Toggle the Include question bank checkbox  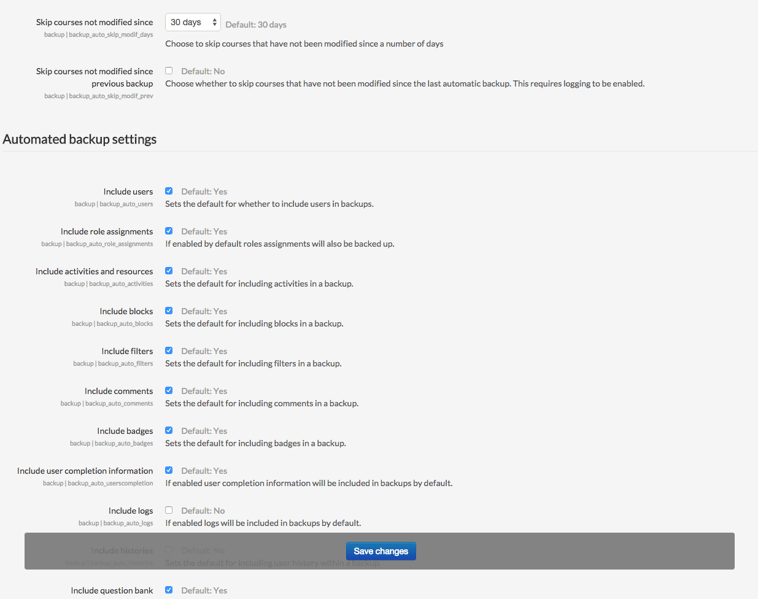pyautogui.click(x=169, y=590)
